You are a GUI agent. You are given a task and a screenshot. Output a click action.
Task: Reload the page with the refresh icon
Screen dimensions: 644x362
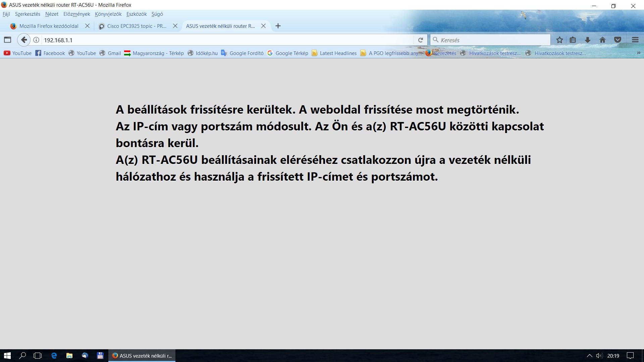point(420,40)
